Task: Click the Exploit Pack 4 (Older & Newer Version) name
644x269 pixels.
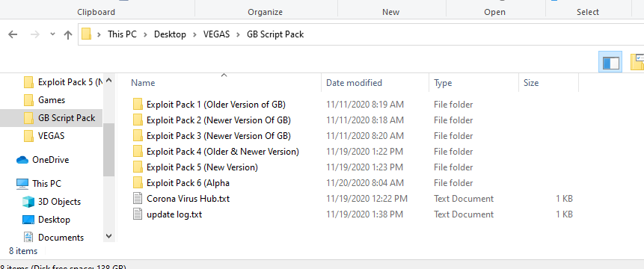Action: click(x=223, y=152)
